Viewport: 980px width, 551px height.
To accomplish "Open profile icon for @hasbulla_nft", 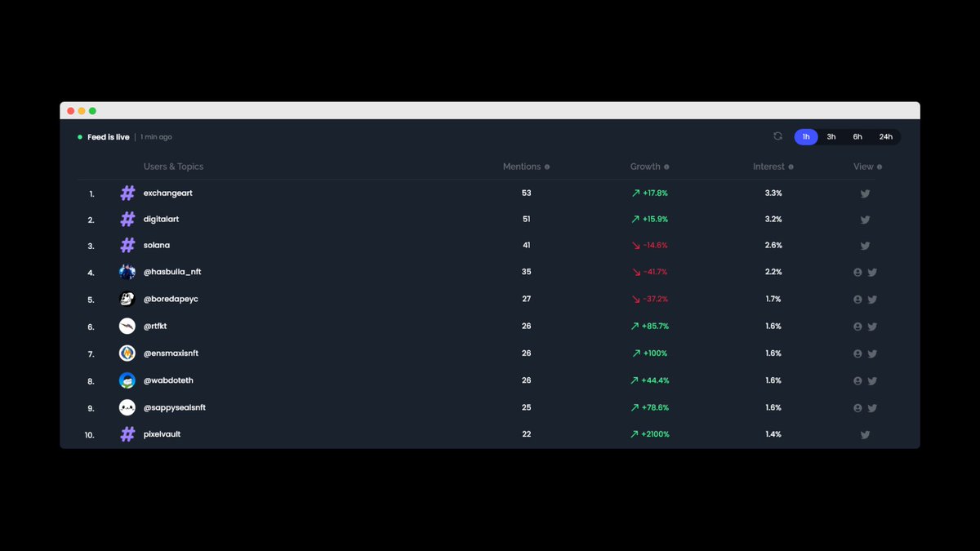I will (x=857, y=272).
